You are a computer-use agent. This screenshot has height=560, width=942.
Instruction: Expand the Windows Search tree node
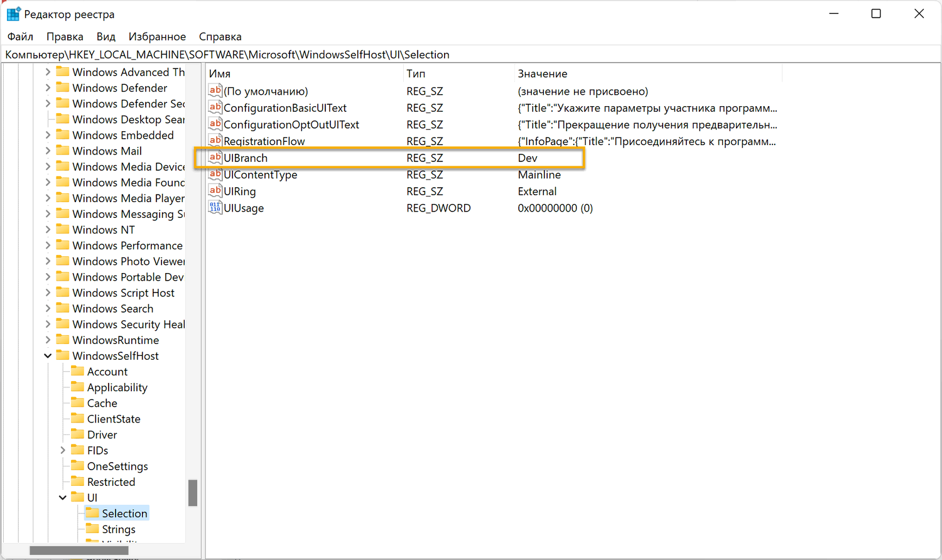click(48, 308)
